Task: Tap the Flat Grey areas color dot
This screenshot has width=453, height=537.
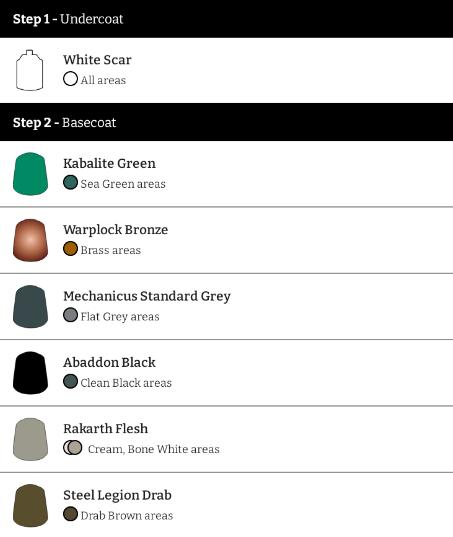Action: [70, 315]
